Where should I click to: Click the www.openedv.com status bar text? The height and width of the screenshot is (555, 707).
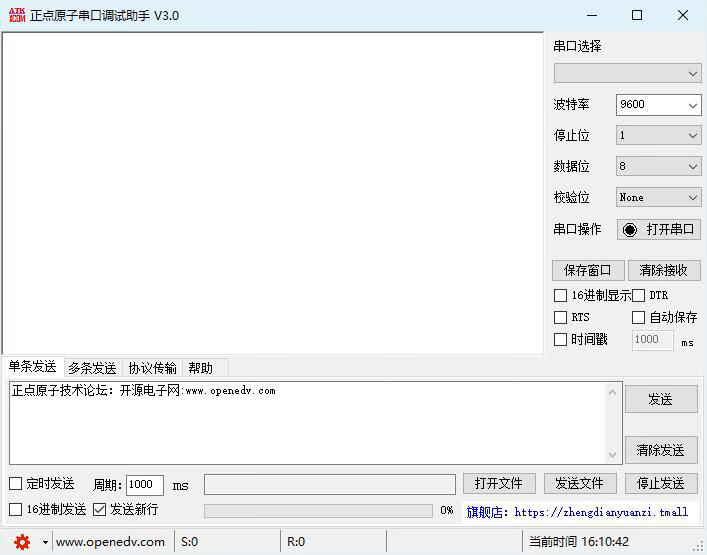tap(110, 541)
